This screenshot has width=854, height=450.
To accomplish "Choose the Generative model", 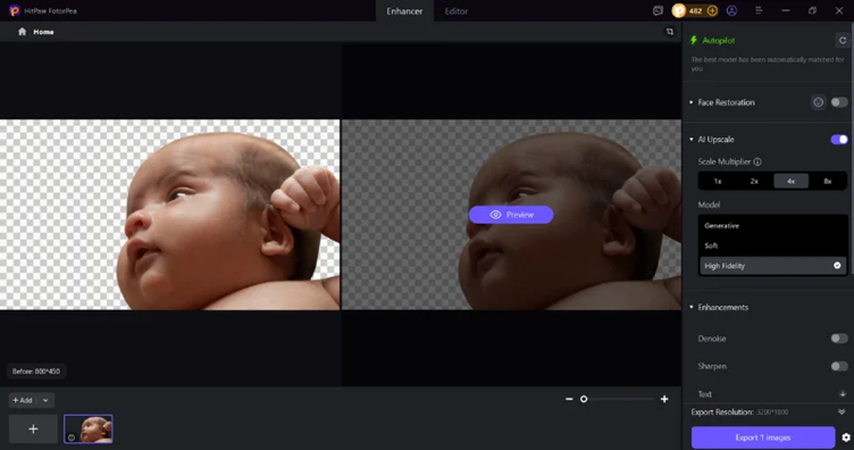I will (772, 226).
